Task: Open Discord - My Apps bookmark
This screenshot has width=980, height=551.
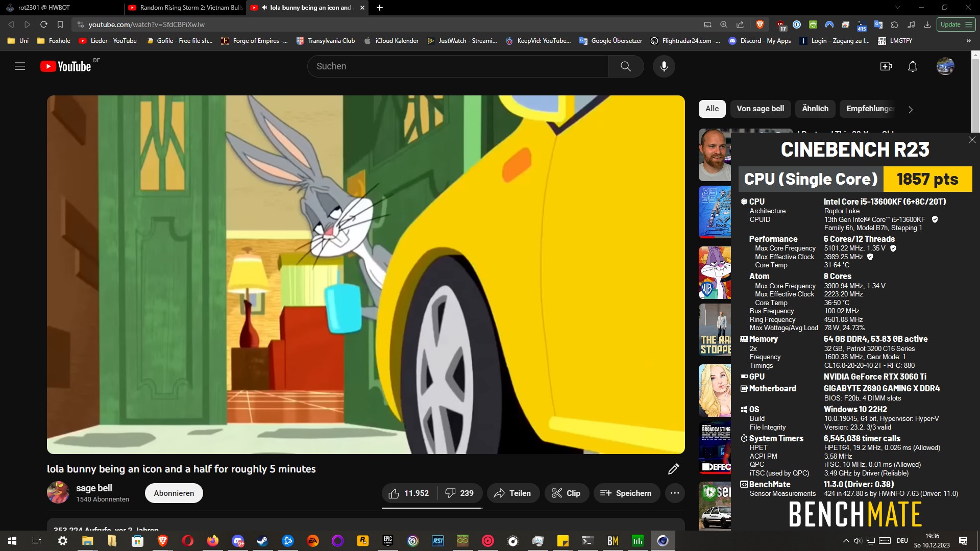Action: [759, 41]
